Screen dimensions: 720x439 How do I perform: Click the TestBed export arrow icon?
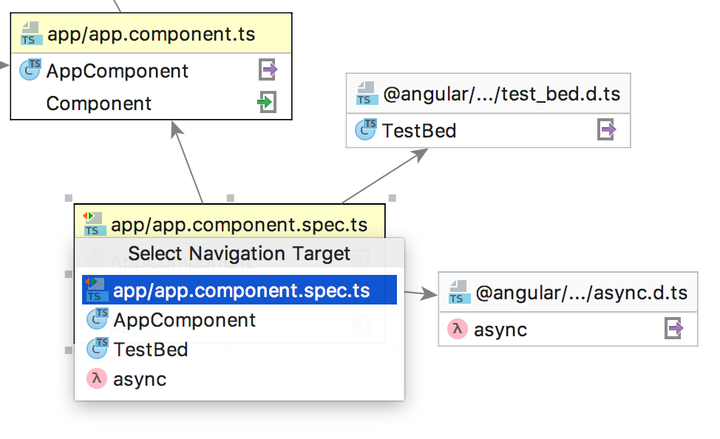[606, 130]
